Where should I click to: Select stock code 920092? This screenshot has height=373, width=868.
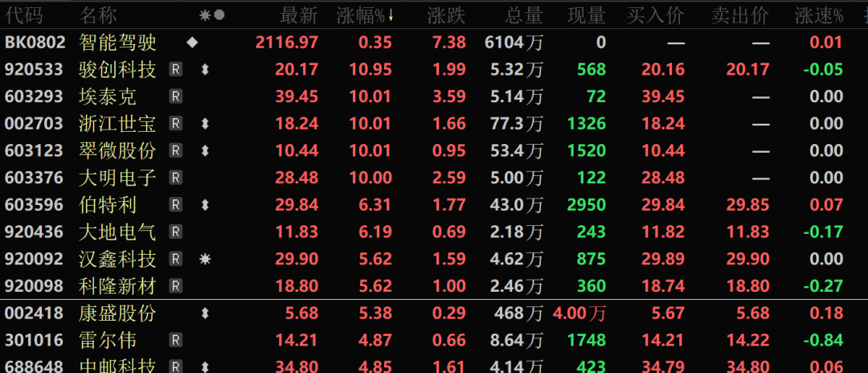tap(33, 259)
